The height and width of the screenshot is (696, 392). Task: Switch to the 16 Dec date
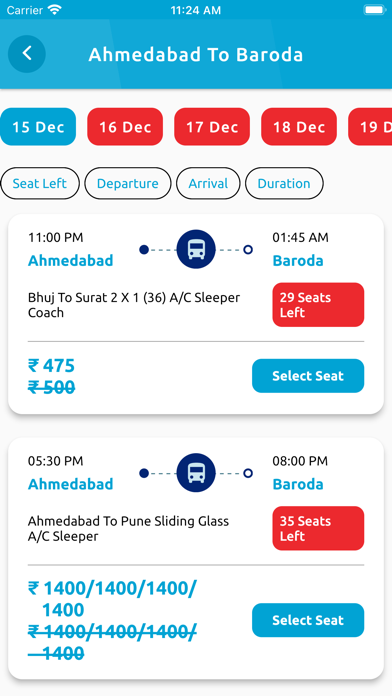tap(125, 127)
